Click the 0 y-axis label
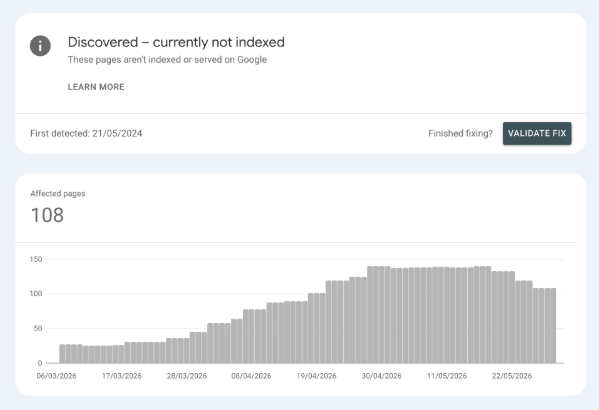 tap(40, 363)
